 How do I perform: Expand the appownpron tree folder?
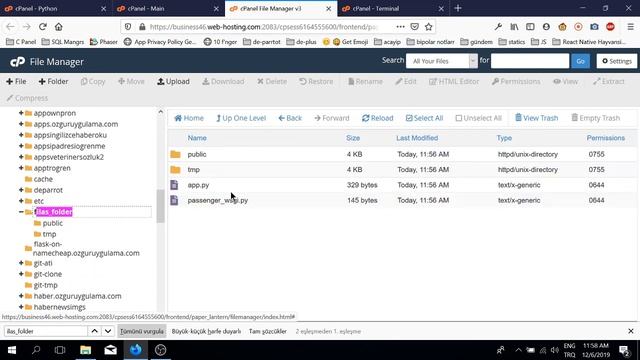click(x=21, y=113)
